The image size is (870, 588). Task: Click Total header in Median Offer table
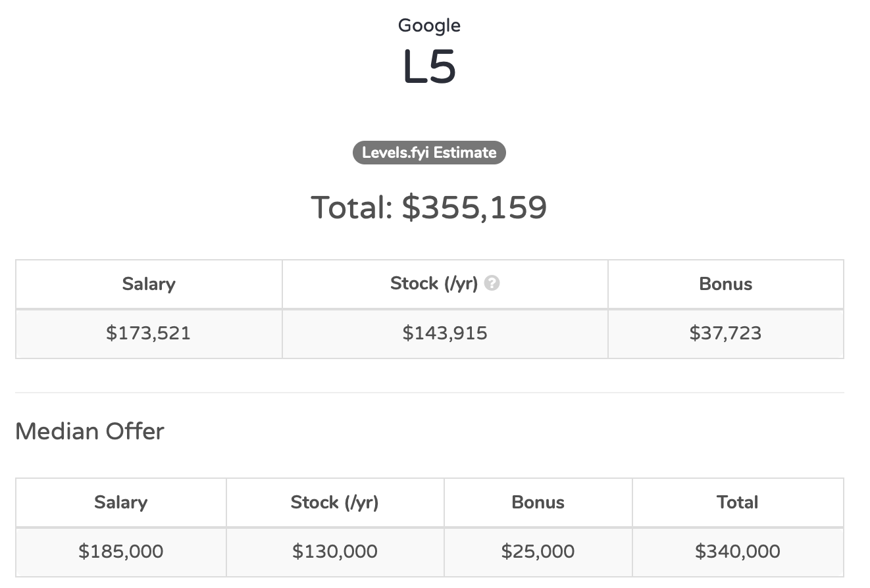coord(737,502)
